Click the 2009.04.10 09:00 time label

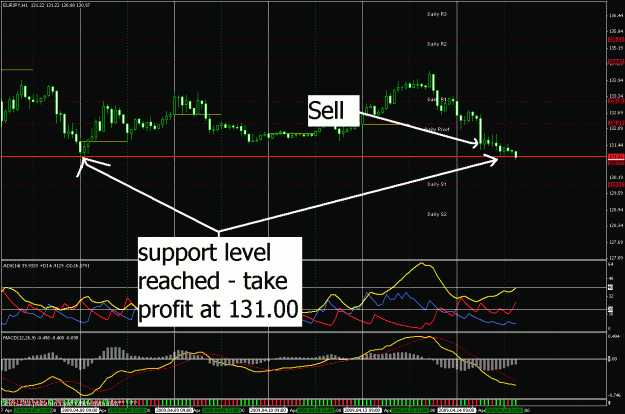tap(268, 410)
